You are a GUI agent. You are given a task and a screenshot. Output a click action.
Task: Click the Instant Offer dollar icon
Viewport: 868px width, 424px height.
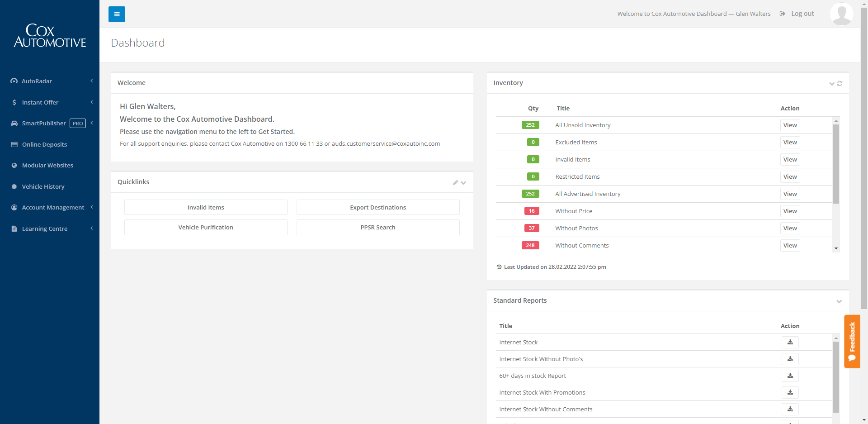pyautogui.click(x=14, y=102)
